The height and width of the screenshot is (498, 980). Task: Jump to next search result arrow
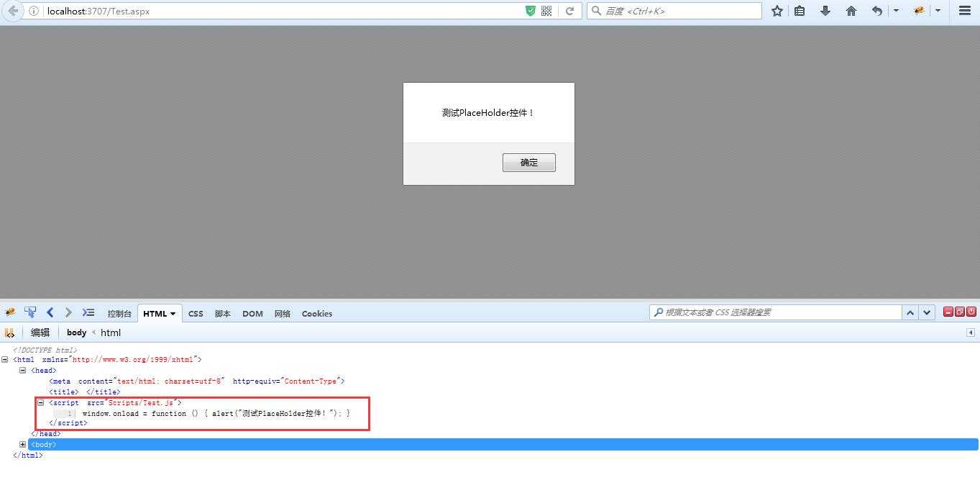(x=927, y=312)
